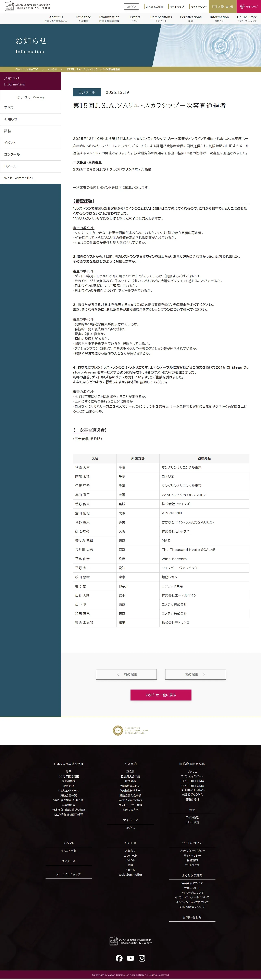Viewport: 261px width, 980px height.
Task: Open footer link ゲストユーザー登録
Action: [130, 805]
